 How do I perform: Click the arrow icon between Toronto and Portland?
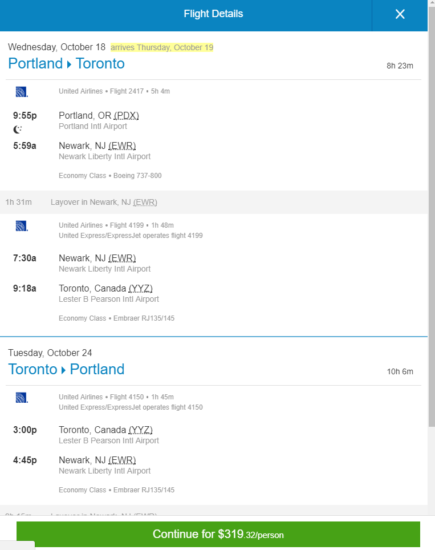[x=63, y=370]
